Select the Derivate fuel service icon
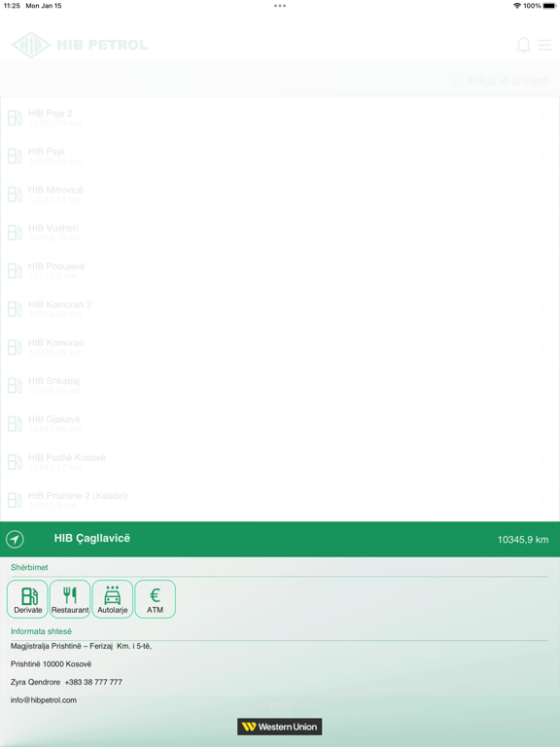560x747 pixels. pos(27,599)
